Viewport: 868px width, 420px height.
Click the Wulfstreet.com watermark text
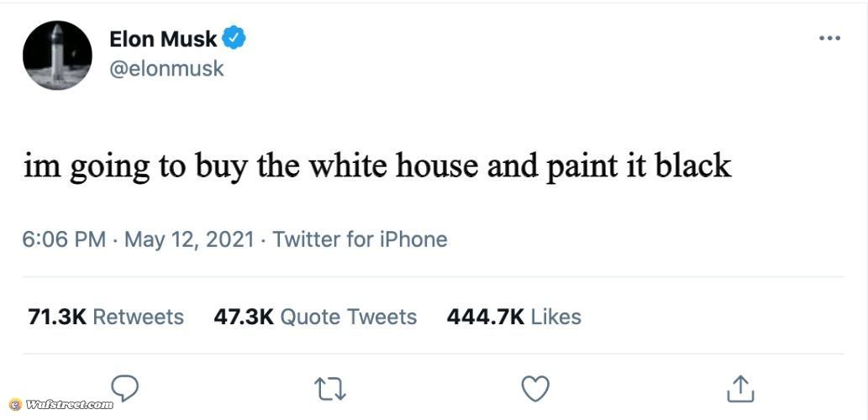click(x=69, y=405)
